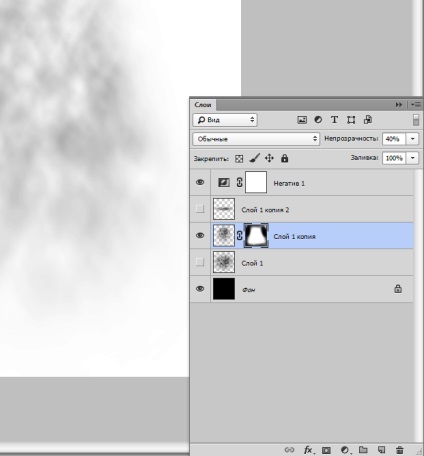Delete layer with trash icon
The height and width of the screenshot is (456, 424).
tap(400, 450)
